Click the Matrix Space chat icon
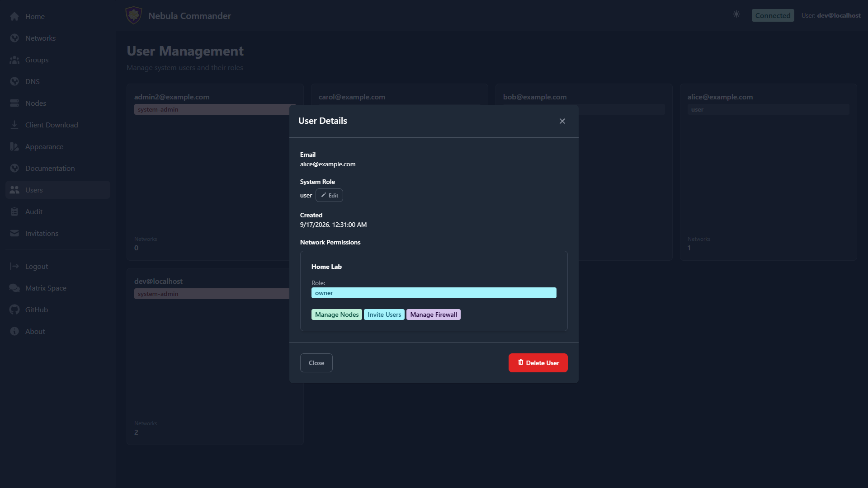868x488 pixels. (x=14, y=288)
